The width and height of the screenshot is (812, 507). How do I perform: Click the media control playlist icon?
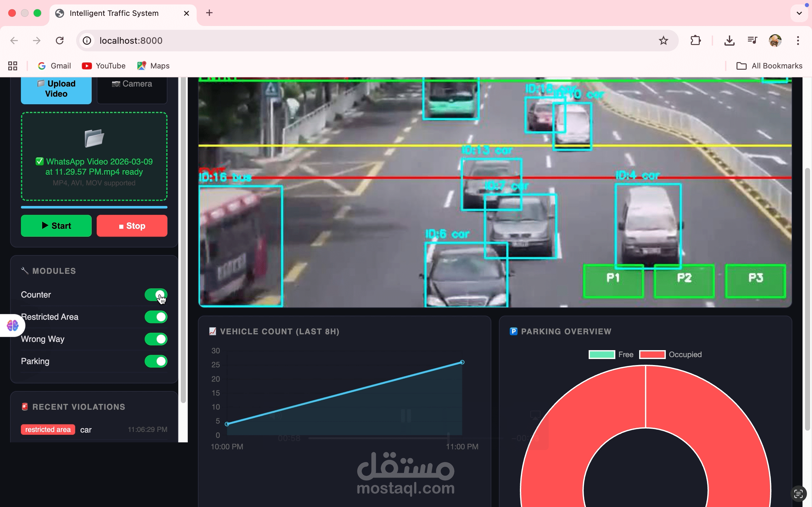[x=752, y=41]
